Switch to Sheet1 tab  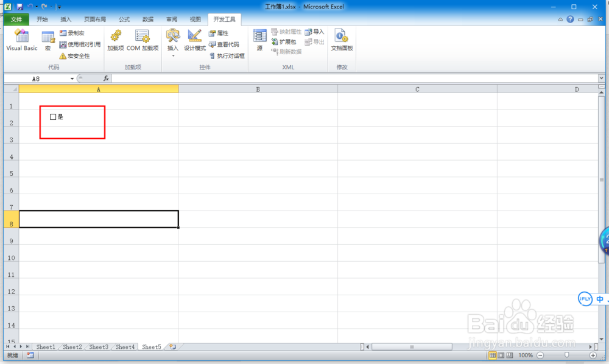[46, 347]
